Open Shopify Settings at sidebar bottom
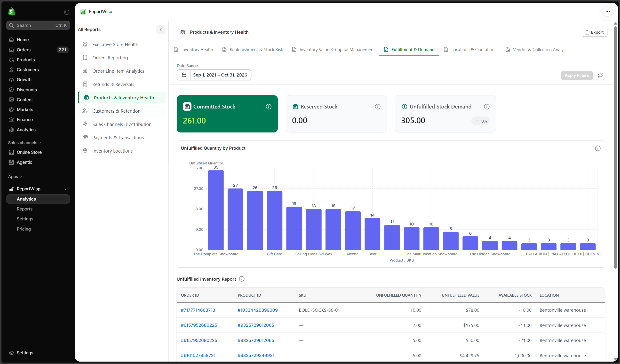 (x=38, y=352)
